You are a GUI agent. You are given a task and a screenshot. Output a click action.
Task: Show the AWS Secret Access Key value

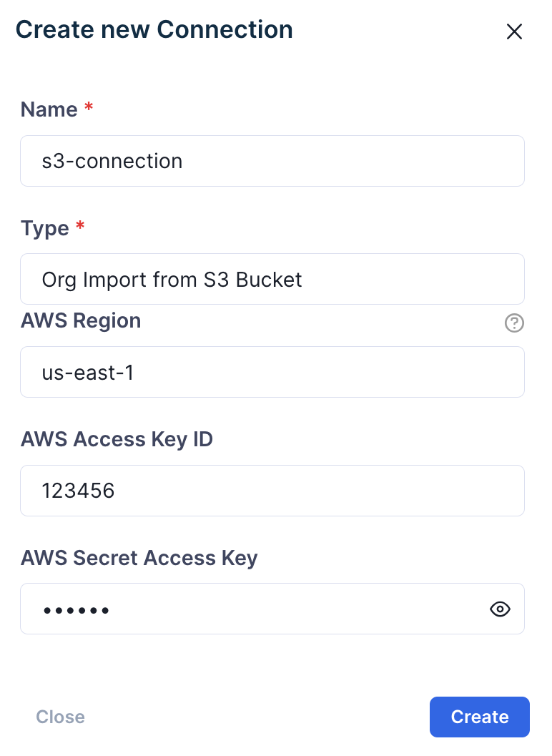coord(500,609)
